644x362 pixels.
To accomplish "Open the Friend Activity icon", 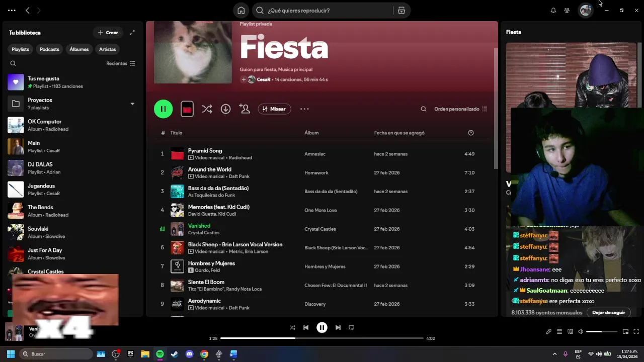I will pos(567,10).
